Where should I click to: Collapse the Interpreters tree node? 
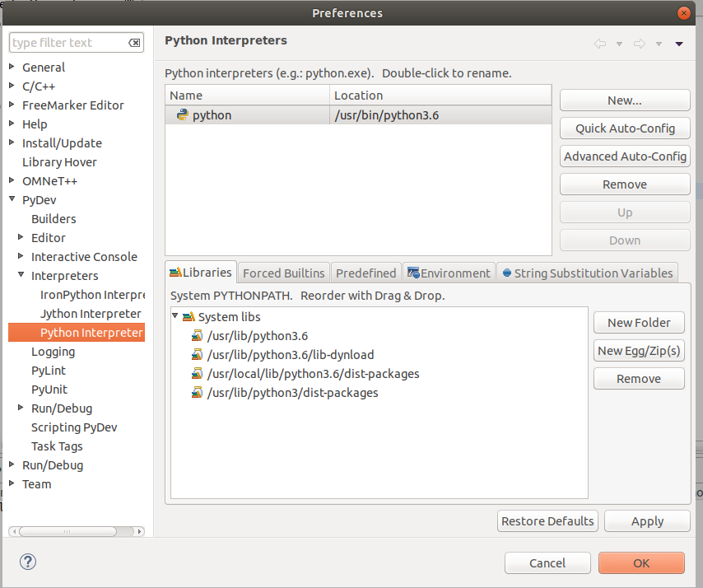coord(21,274)
